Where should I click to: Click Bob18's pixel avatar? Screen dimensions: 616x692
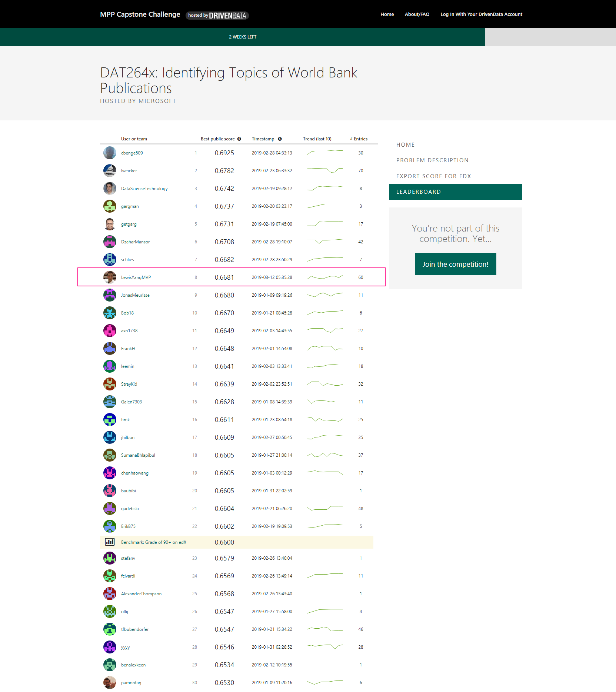110,313
